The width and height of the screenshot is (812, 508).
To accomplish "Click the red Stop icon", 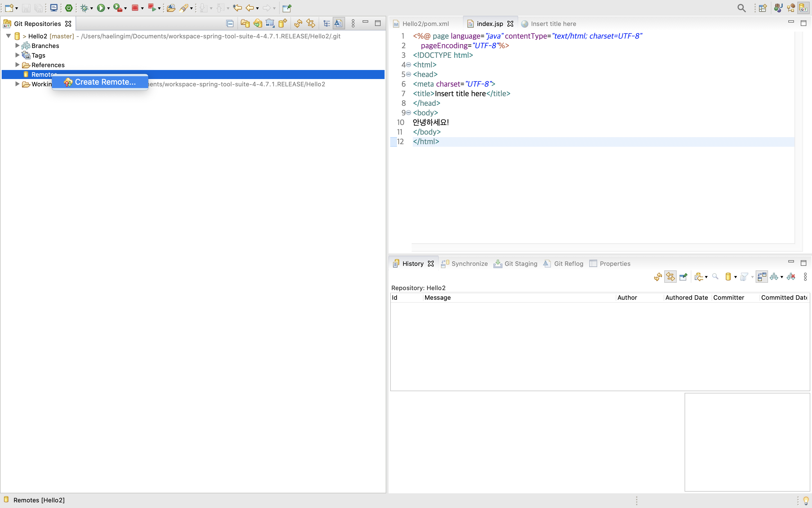I will [x=135, y=8].
